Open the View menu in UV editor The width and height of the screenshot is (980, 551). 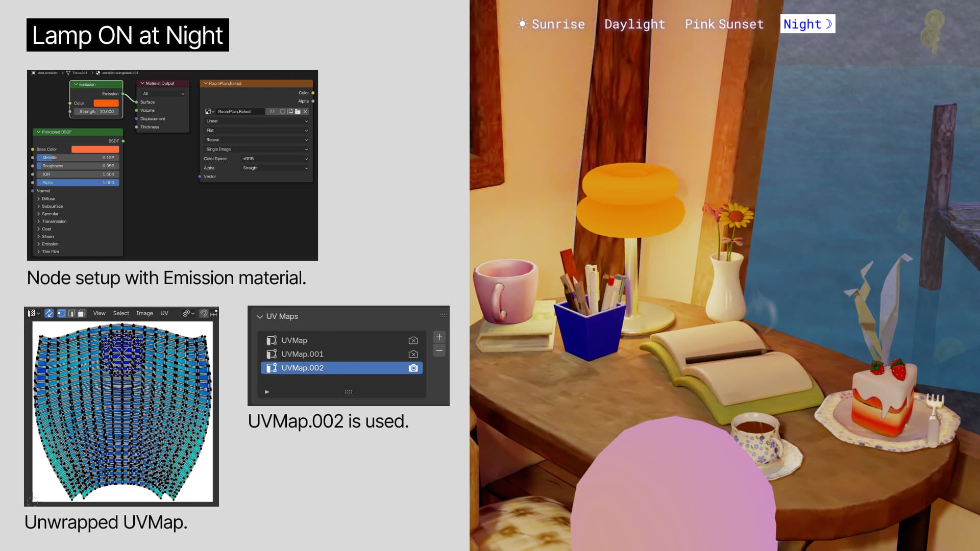coord(99,313)
